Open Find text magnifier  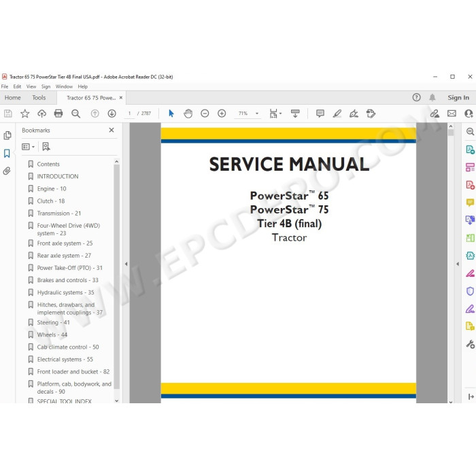[75, 114]
